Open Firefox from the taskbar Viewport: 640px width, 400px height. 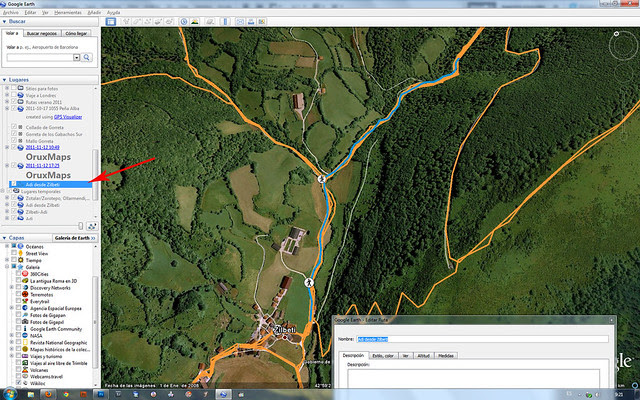pyautogui.click(x=48, y=394)
